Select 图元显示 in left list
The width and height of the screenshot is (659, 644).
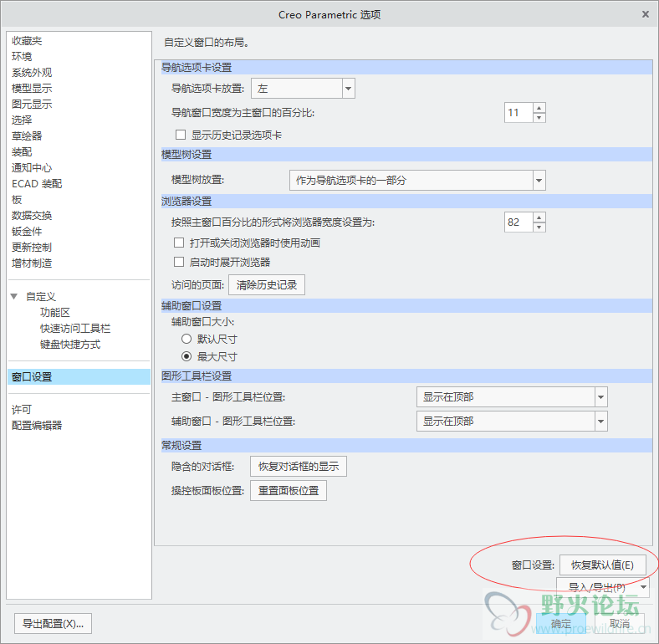(32, 105)
